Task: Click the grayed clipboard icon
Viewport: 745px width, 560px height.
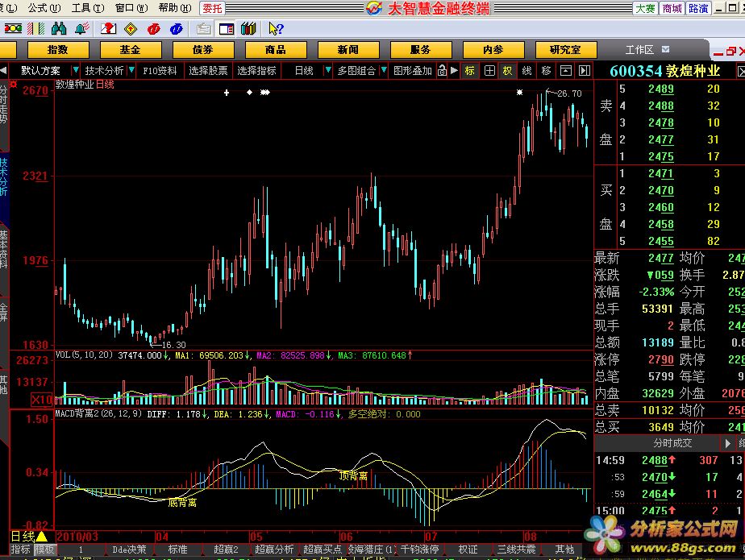Action: [x=204, y=29]
